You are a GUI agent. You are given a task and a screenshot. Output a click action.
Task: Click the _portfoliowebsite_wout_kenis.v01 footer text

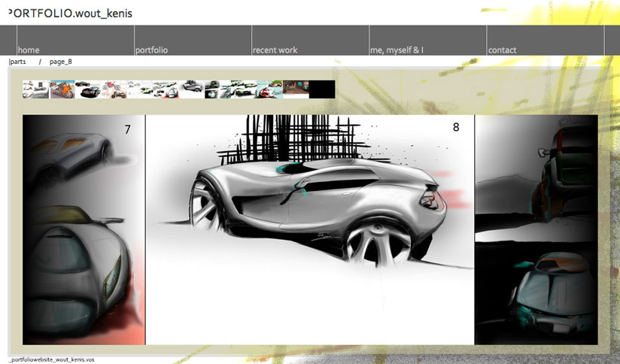point(51,360)
